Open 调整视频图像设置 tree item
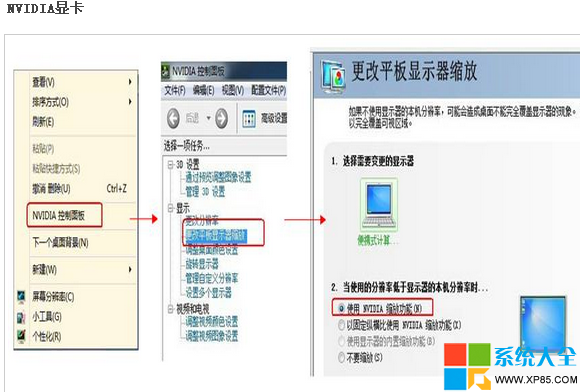This screenshot has height=392, width=580. pos(212,336)
